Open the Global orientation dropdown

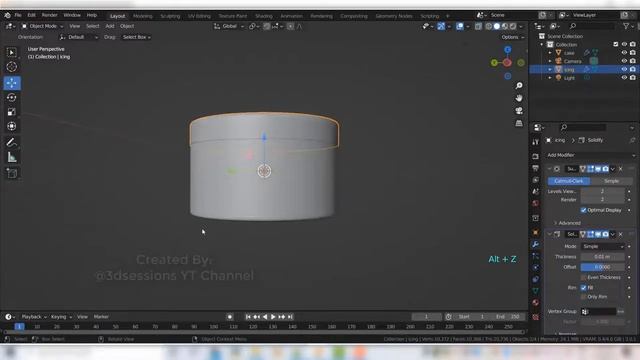pyautogui.click(x=229, y=26)
